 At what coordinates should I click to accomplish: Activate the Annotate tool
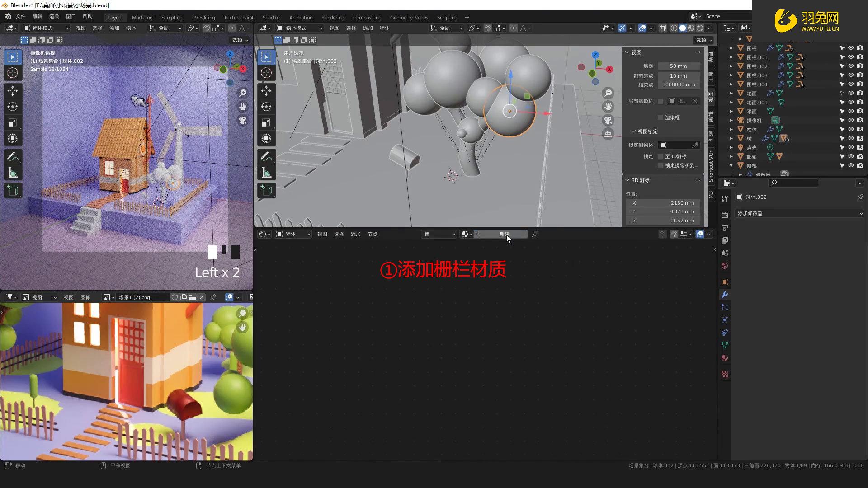[x=266, y=156]
